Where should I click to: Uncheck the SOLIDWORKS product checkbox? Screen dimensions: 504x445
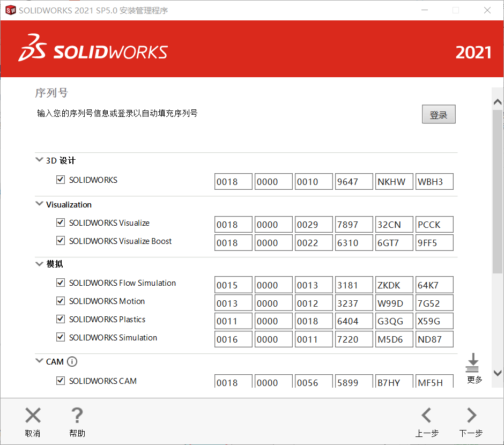[x=61, y=180]
